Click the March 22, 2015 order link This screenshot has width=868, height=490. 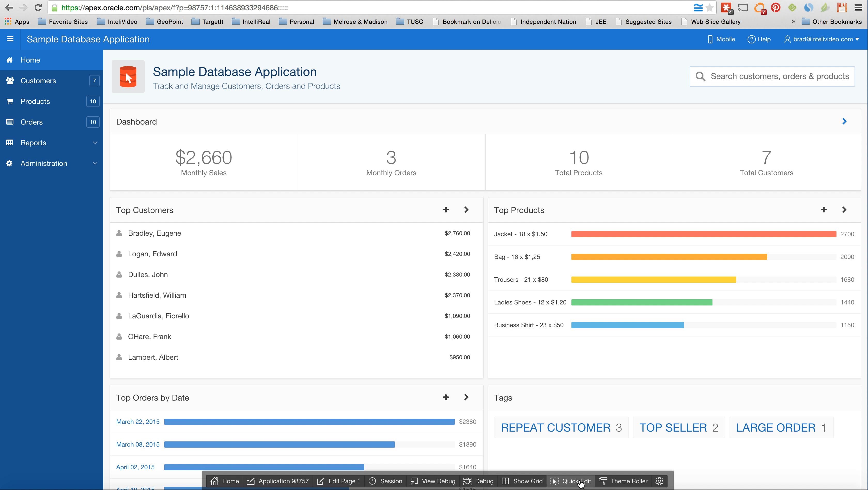pyautogui.click(x=138, y=422)
